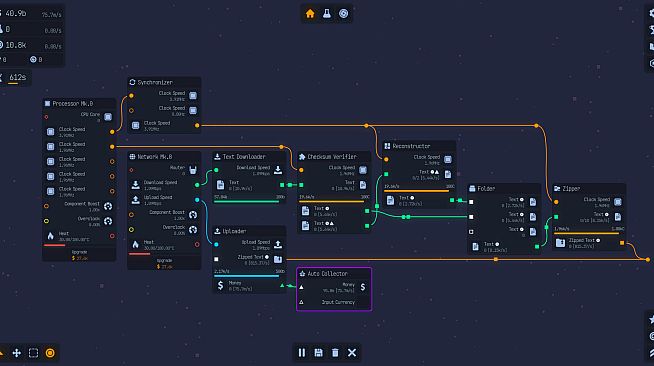Click Download Speed icon in Network Mk.8
Viewport: 654px width, 366px height.
point(136,185)
